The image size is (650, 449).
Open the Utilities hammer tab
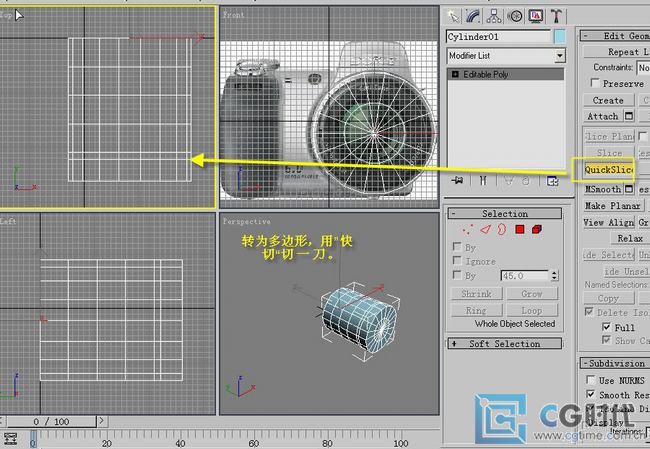pyautogui.click(x=556, y=17)
